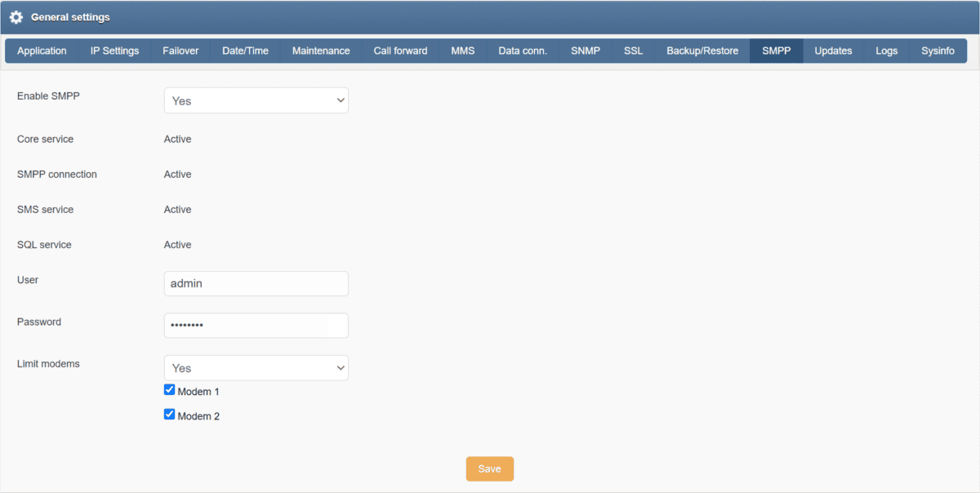980x493 pixels.
Task: Go to the Failover tab
Action: 180,51
